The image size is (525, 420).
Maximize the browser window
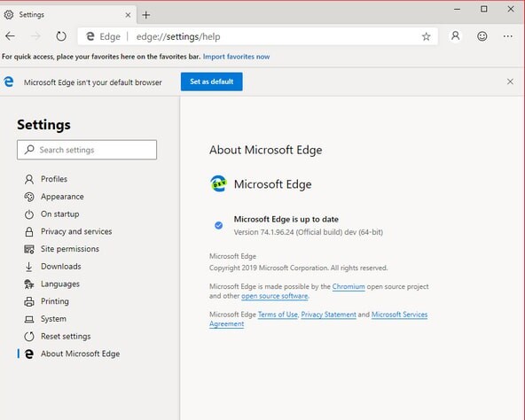[484, 9]
